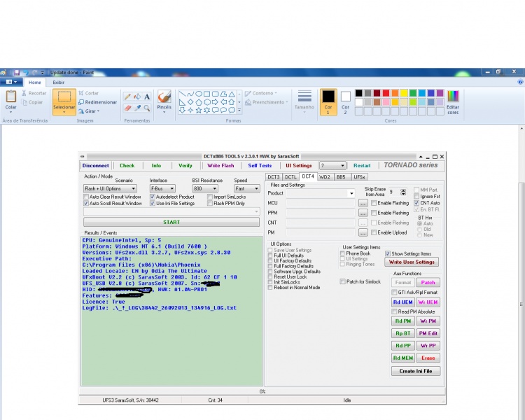The width and height of the screenshot is (525, 420).
Task: Toggle Autodetect Product checkbox
Action: coord(153,197)
